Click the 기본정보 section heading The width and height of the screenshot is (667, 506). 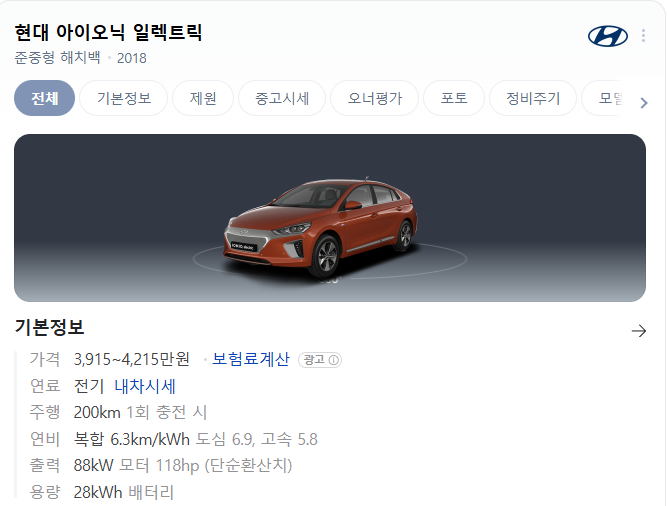click(x=49, y=327)
